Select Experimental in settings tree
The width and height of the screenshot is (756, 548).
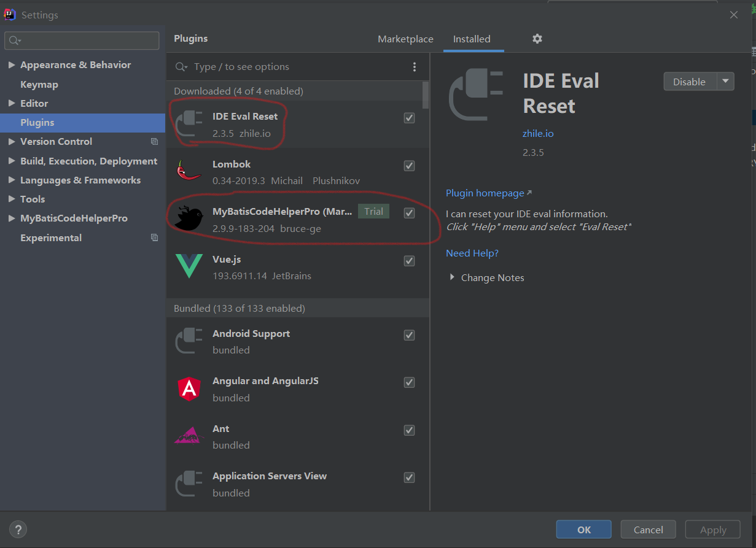click(x=51, y=237)
